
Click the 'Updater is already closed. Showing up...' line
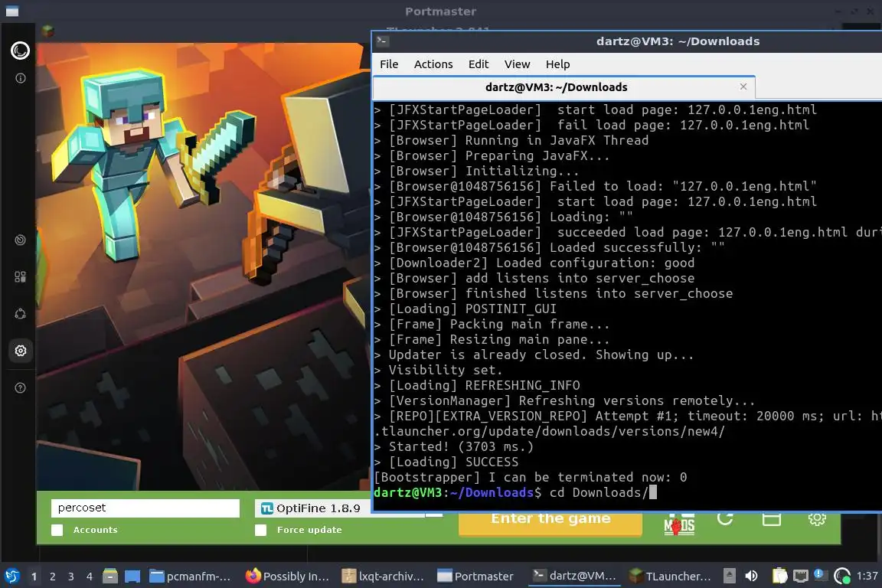coord(534,355)
